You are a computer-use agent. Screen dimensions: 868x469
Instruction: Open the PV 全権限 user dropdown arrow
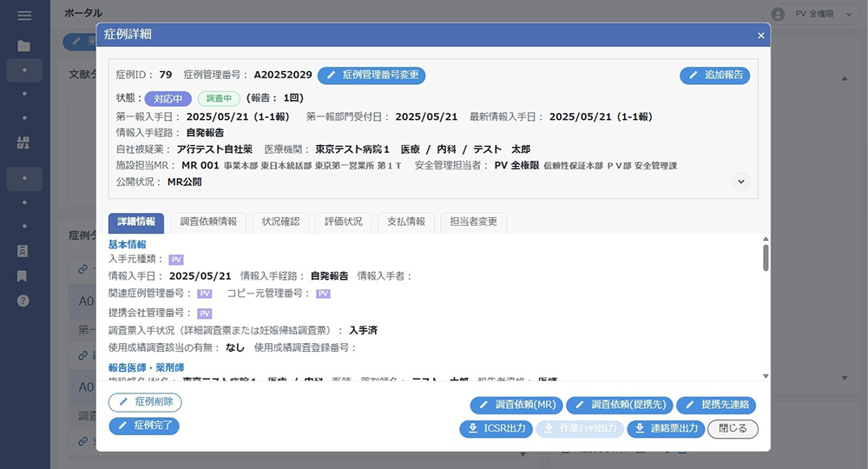[x=849, y=15]
